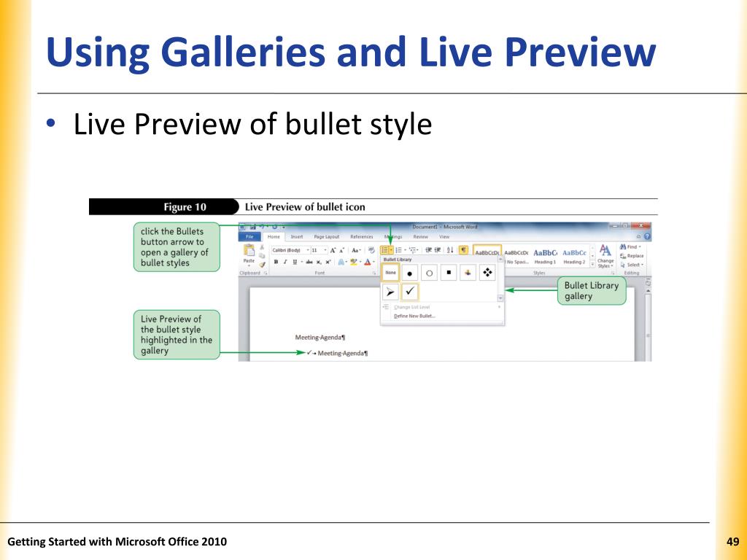Click the Increase Indent icon
Image resolution: width=747 pixels, height=560 pixels.
pos(438,250)
